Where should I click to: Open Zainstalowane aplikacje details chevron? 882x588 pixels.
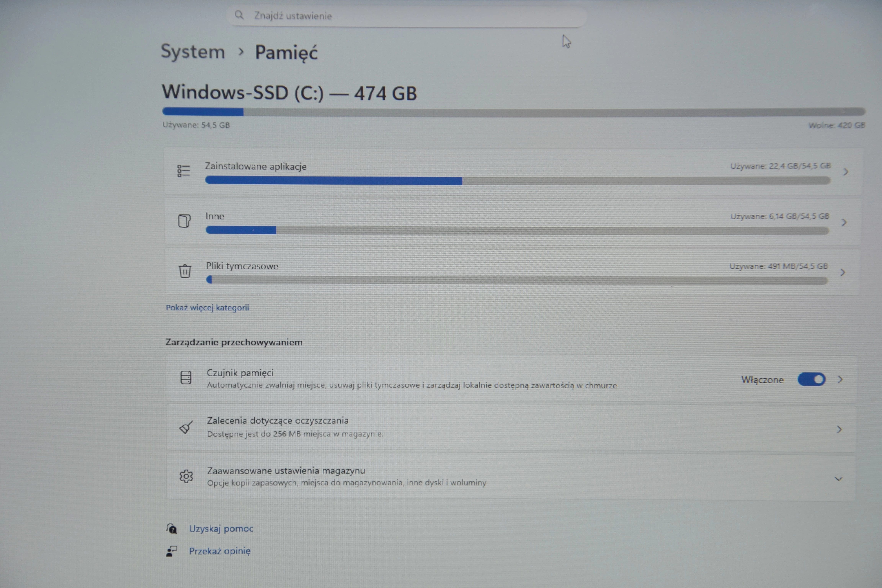[846, 172]
